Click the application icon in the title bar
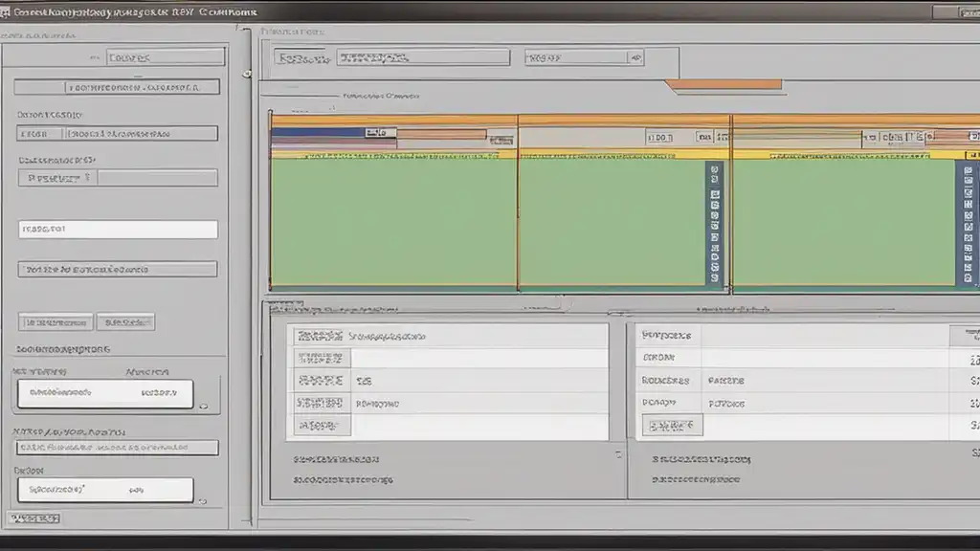This screenshot has height=551, width=980. [x=8, y=11]
